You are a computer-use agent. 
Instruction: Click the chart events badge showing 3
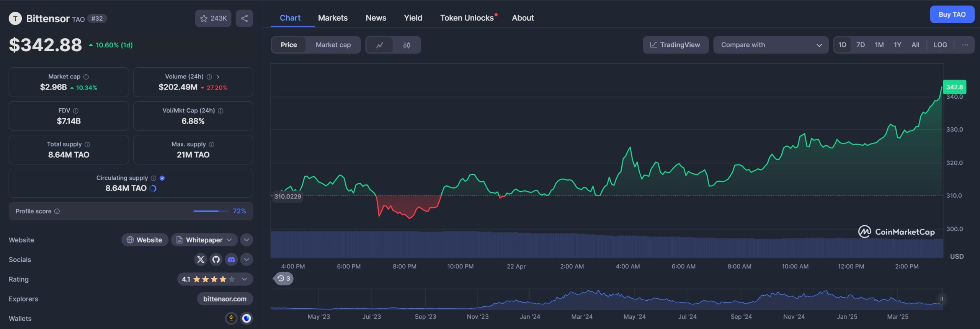284,279
